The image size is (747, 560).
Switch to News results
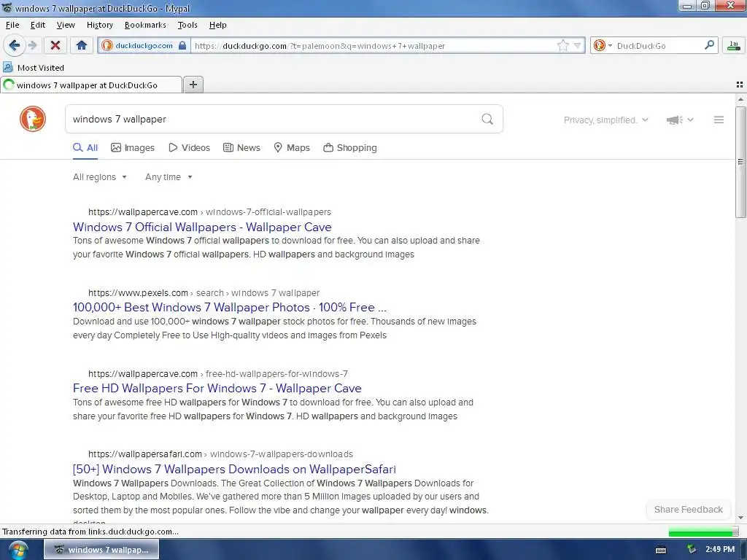click(241, 147)
